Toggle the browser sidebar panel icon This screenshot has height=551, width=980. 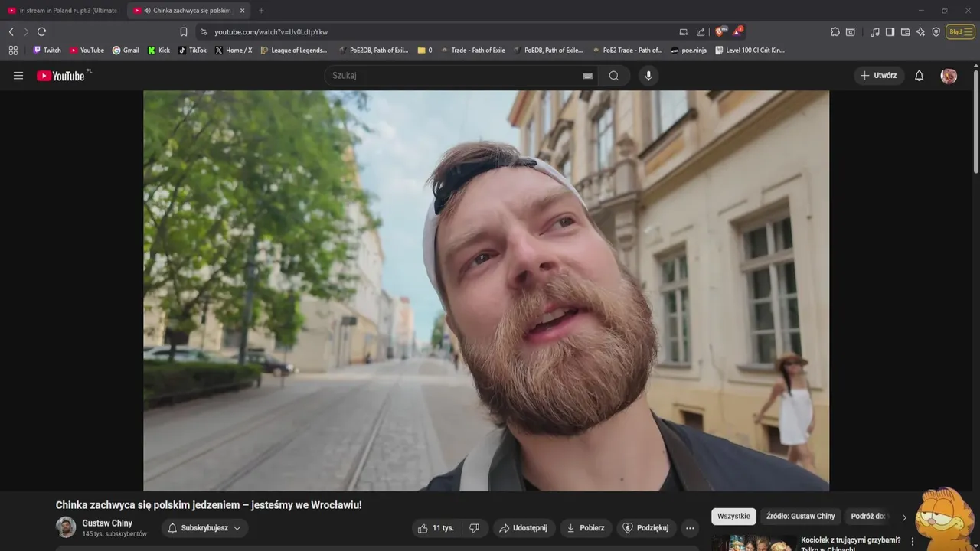890,31
